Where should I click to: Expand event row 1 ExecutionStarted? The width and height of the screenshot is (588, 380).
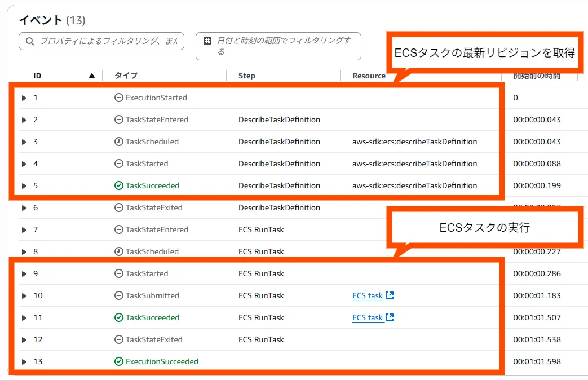(x=24, y=98)
